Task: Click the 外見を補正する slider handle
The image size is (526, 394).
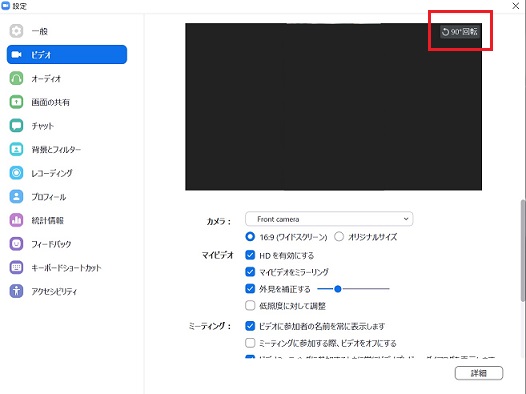Action: pos(338,289)
